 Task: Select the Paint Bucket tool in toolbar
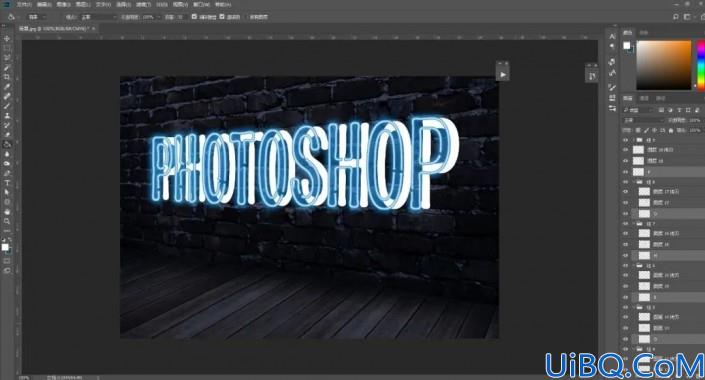[7, 144]
